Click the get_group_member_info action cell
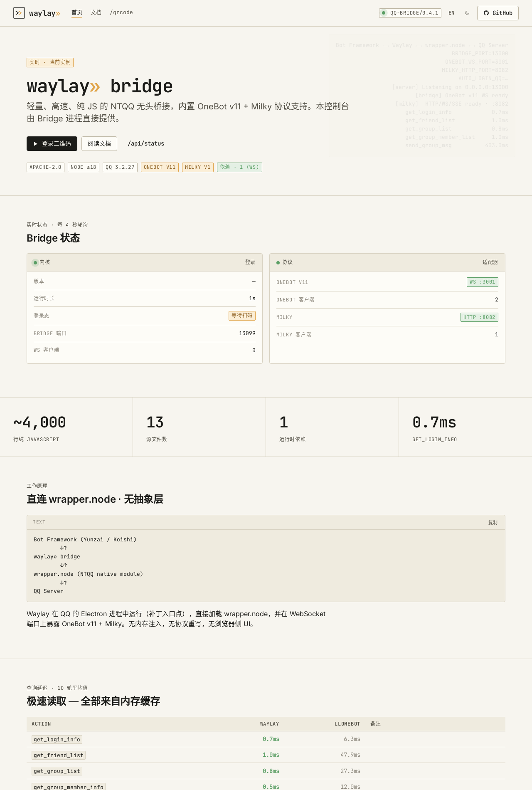This screenshot has height=790, width=532. [69, 787]
